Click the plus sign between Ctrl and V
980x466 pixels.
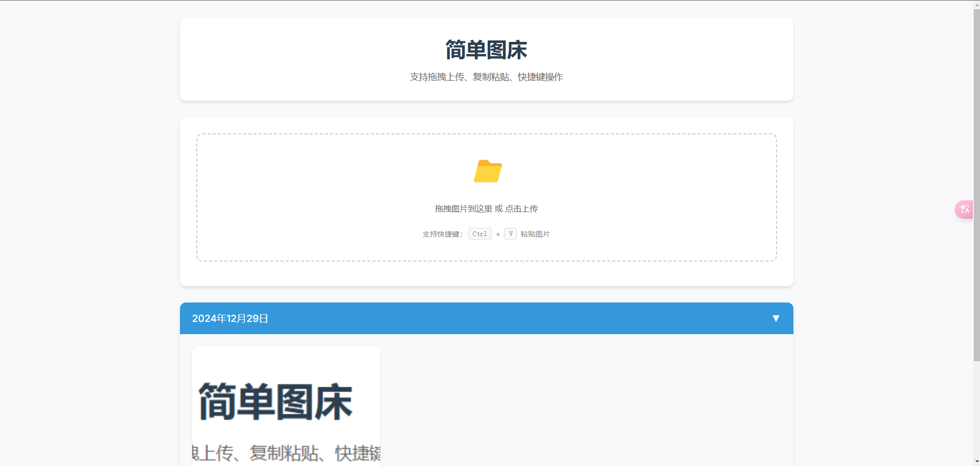(x=498, y=235)
